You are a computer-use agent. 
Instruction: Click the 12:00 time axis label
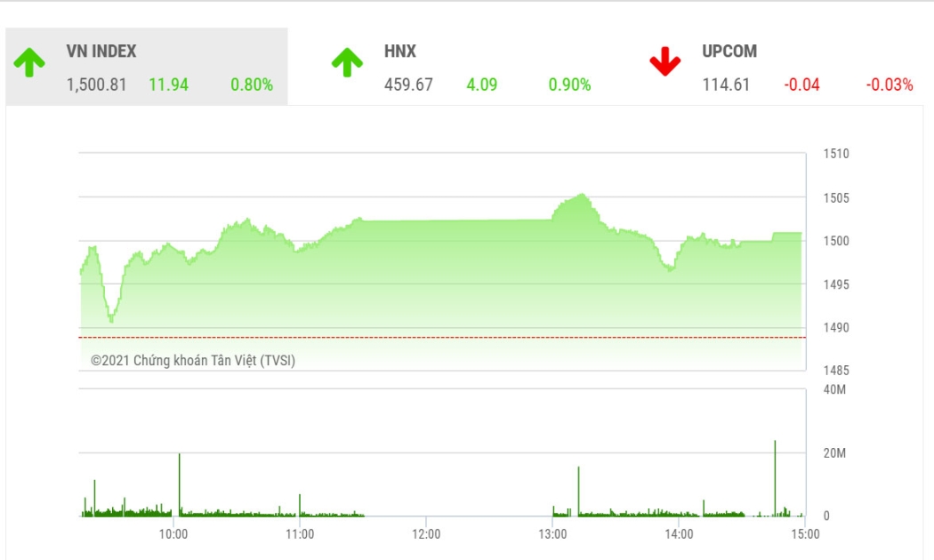[426, 534]
